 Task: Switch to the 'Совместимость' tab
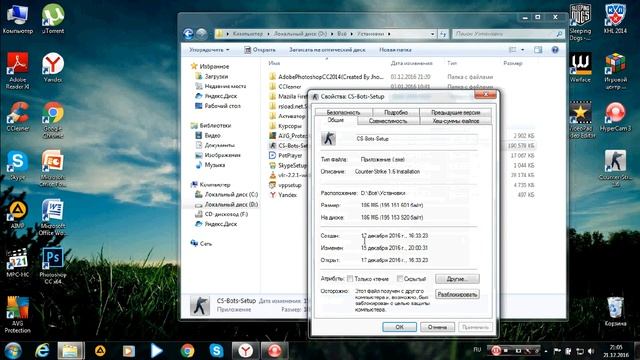[x=388, y=121]
